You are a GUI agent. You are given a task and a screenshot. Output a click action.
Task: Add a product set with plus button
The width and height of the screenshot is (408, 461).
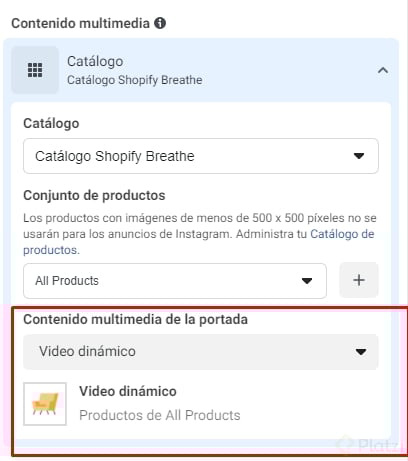tap(359, 280)
